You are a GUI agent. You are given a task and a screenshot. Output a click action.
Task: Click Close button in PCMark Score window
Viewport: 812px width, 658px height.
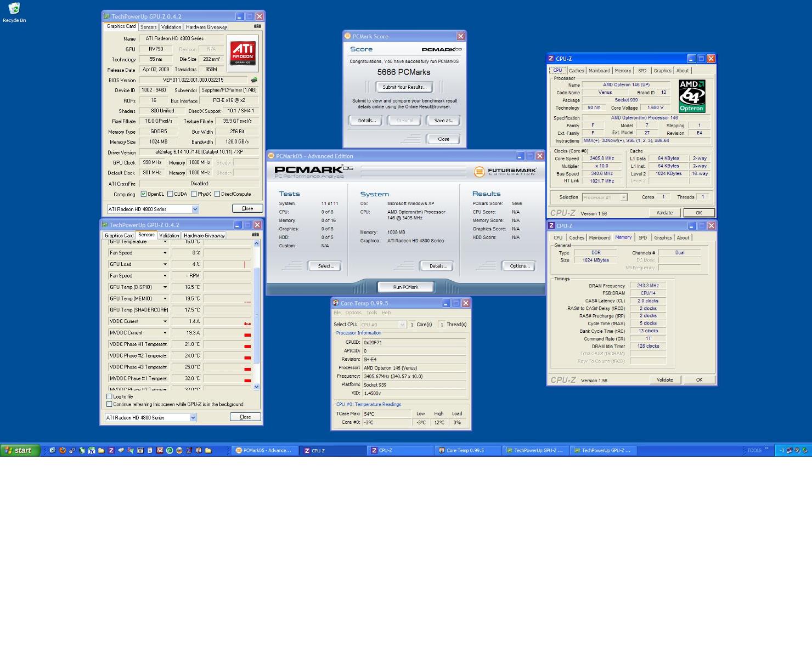tap(443, 139)
